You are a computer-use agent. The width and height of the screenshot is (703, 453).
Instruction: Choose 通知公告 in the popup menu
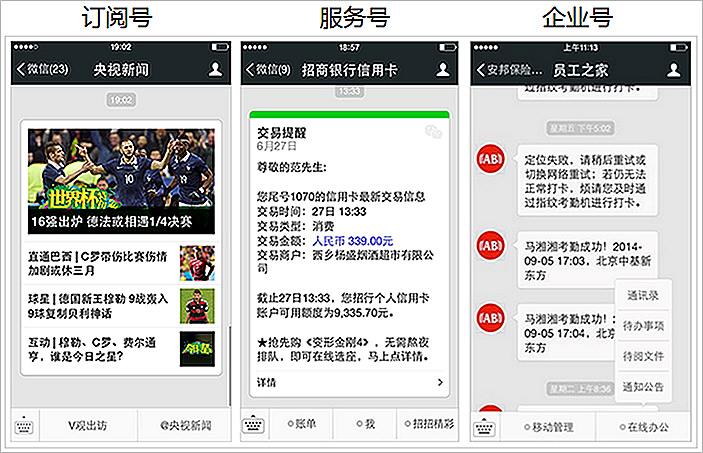(x=643, y=387)
